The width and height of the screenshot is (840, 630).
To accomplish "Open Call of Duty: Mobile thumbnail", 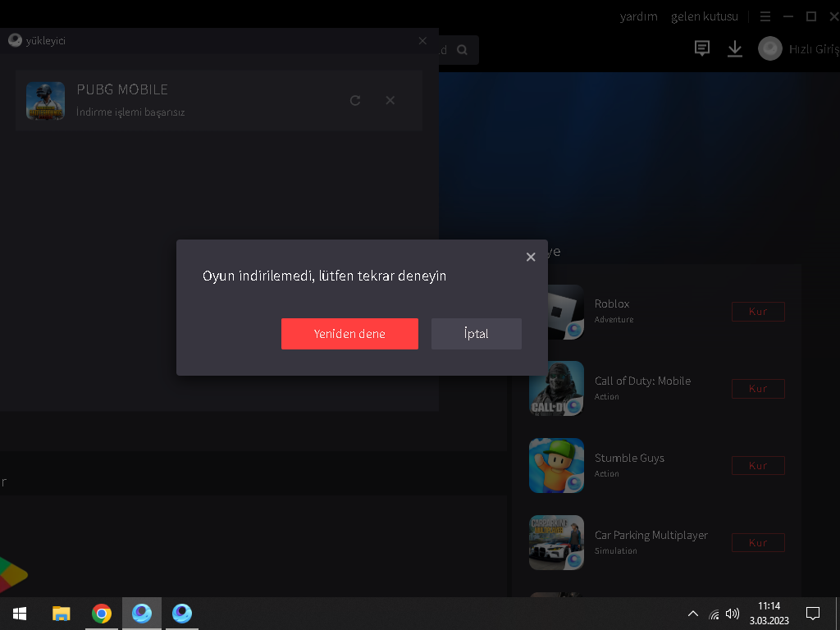I will click(556, 388).
